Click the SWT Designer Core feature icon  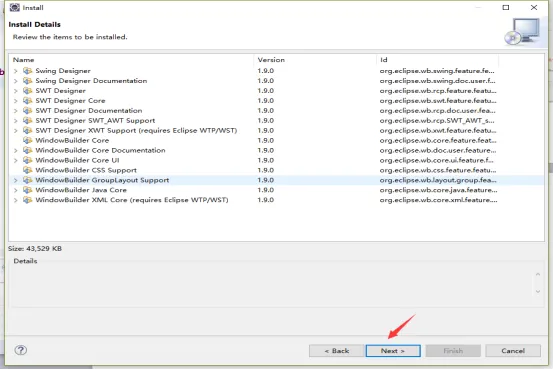(x=28, y=100)
